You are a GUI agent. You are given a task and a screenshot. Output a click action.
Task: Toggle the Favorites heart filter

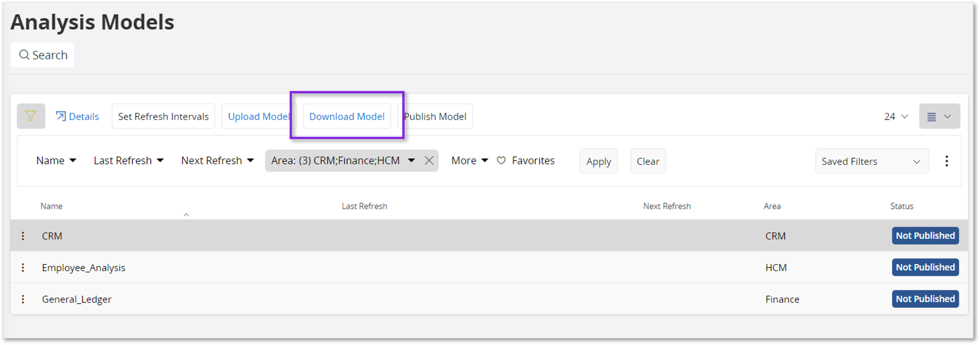pos(501,161)
